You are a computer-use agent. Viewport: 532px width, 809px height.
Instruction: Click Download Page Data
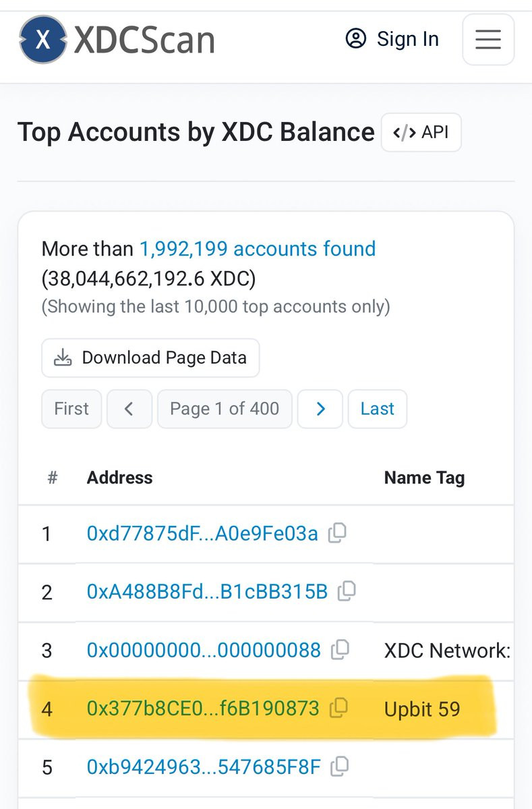point(150,357)
